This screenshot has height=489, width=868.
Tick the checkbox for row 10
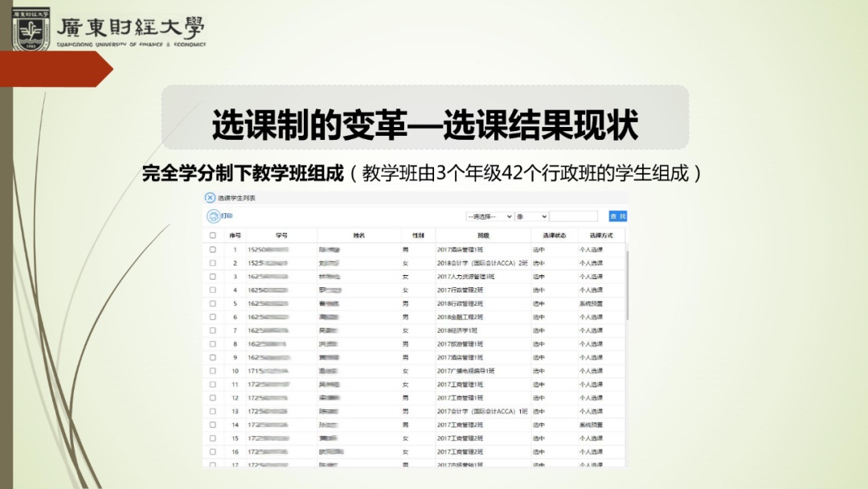pos(212,371)
